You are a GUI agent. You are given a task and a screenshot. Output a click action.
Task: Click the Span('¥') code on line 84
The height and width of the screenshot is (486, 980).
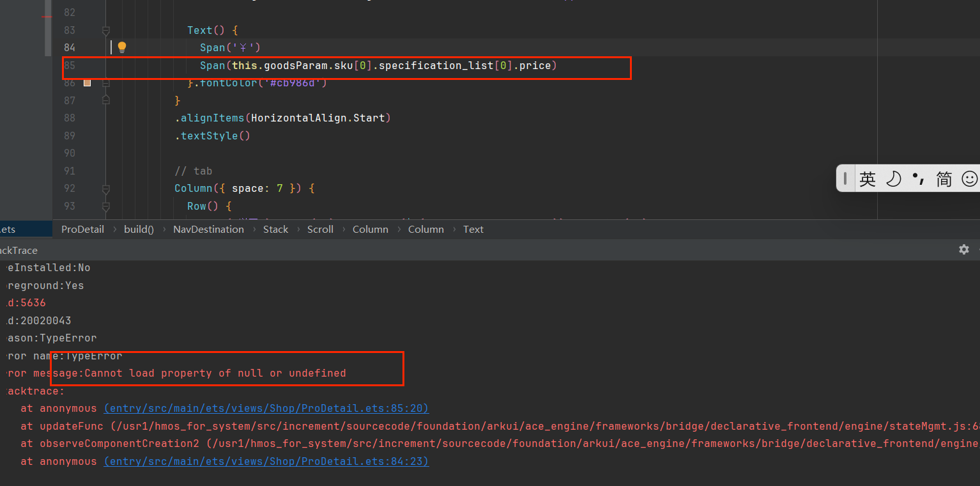pyautogui.click(x=230, y=47)
